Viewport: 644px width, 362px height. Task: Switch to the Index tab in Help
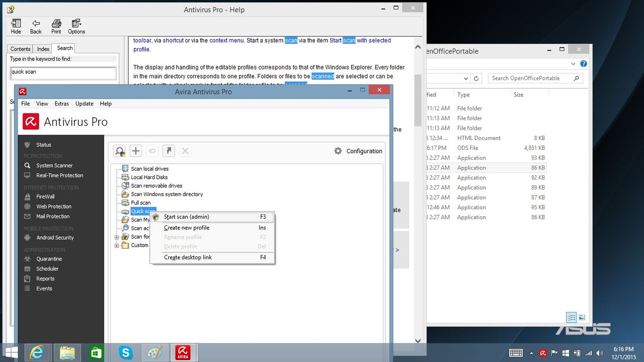pyautogui.click(x=43, y=49)
